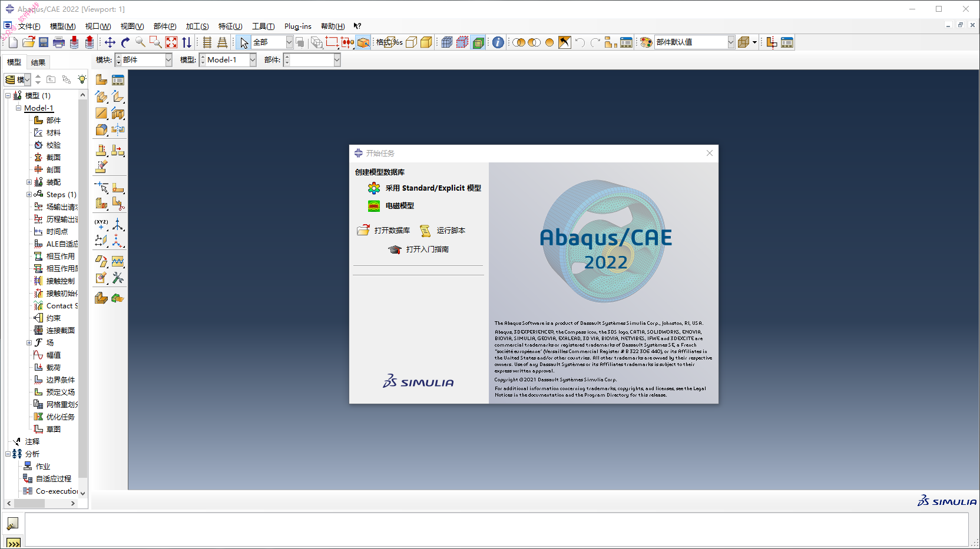
Task: Open the 模块 module dropdown
Action: coord(168,60)
